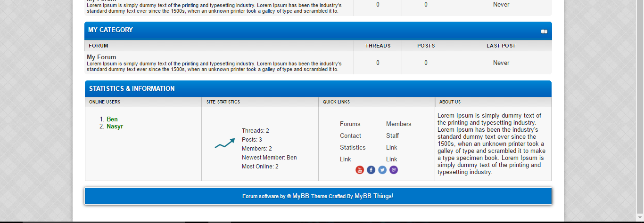Click the site statistics trend arrow icon
644x223 pixels.
[225, 143]
